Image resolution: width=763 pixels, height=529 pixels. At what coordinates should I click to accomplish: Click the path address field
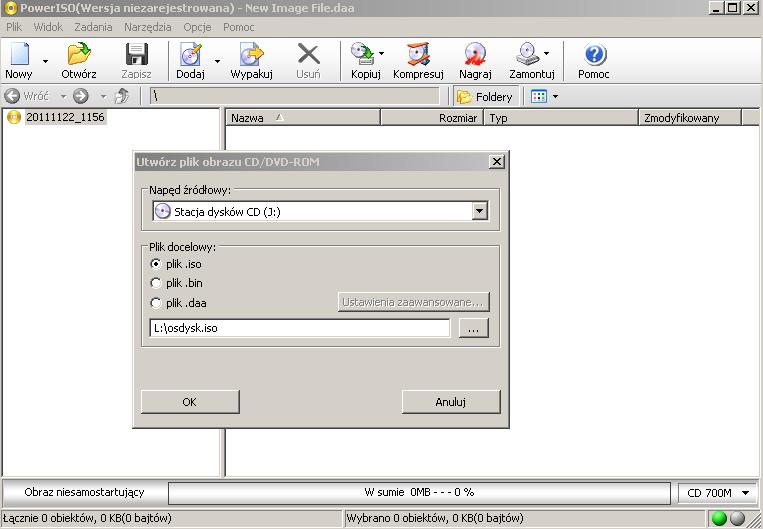coord(295,96)
